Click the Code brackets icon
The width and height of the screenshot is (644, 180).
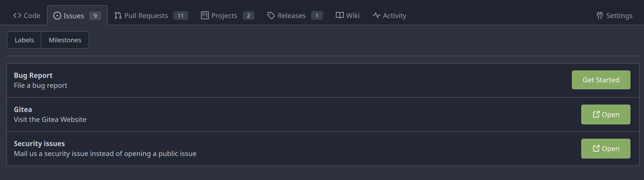click(17, 16)
